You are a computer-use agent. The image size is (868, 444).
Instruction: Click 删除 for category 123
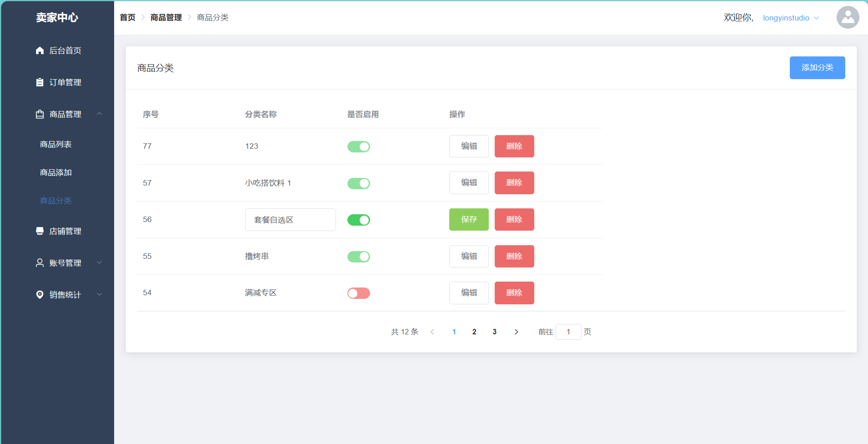click(514, 146)
